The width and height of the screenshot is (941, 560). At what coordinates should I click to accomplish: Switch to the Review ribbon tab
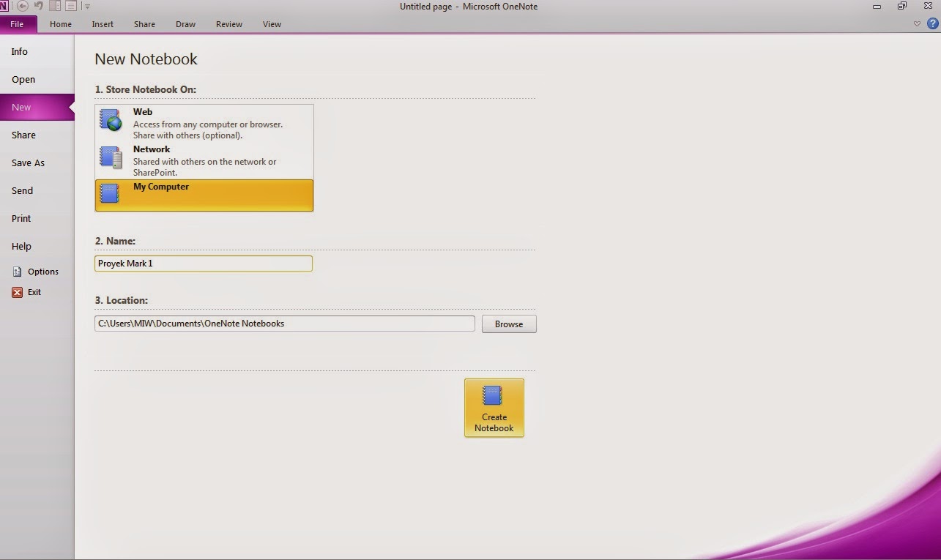tap(229, 24)
